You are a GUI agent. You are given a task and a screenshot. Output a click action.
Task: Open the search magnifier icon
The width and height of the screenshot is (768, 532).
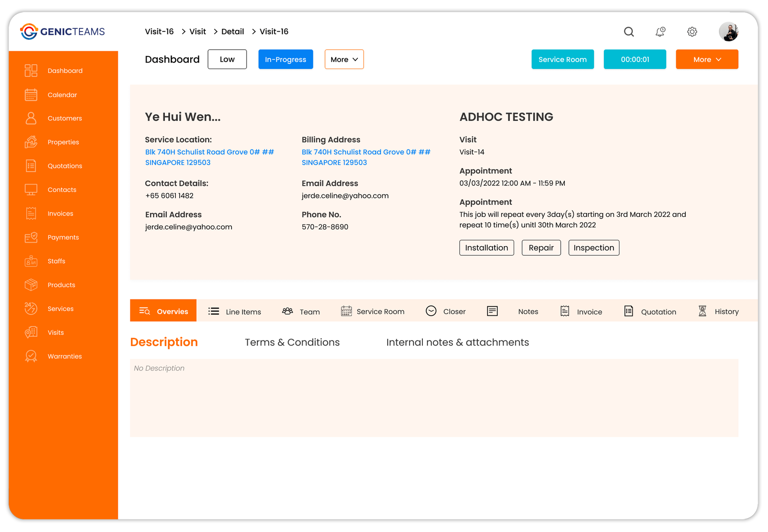point(629,32)
